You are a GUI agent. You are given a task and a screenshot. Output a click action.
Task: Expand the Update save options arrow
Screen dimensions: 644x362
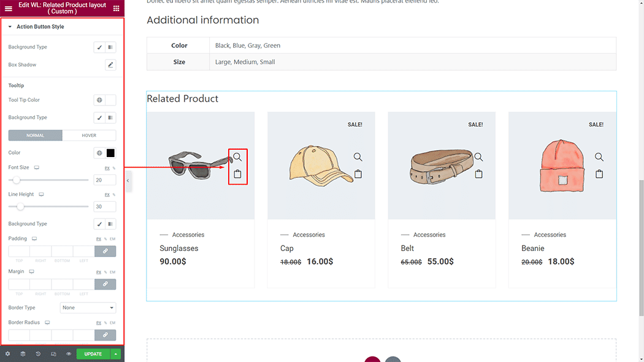pos(116,354)
